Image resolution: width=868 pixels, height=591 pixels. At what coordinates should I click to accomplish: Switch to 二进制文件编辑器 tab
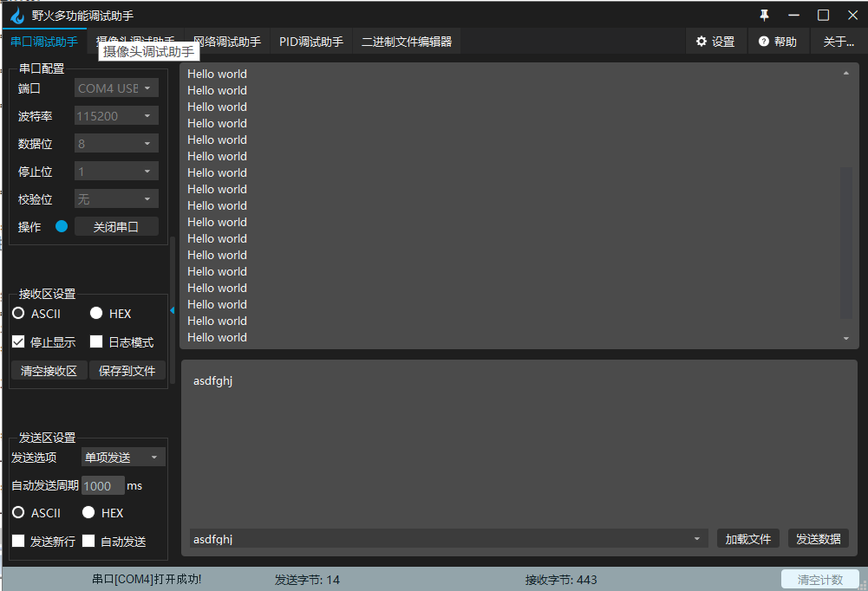(x=407, y=42)
